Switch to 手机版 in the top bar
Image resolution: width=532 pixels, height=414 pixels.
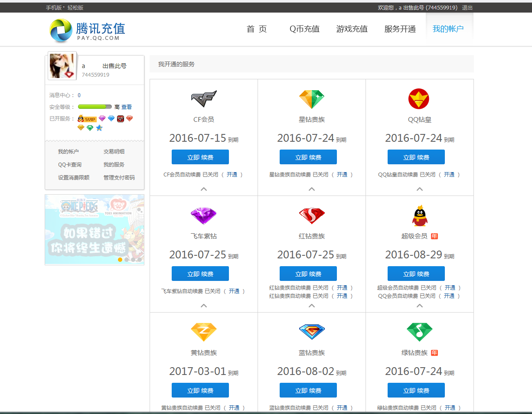54,8
